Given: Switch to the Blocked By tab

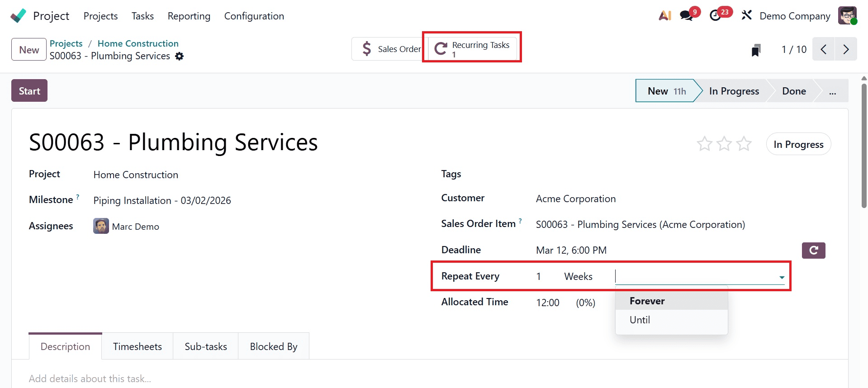Looking at the screenshot, I should click(x=274, y=346).
